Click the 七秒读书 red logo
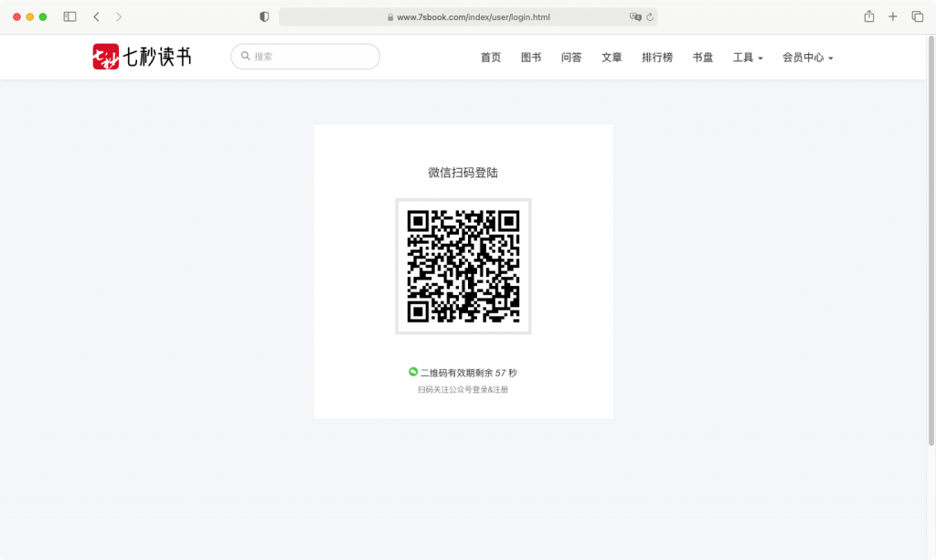This screenshot has height=560, width=936. pyautogui.click(x=106, y=57)
